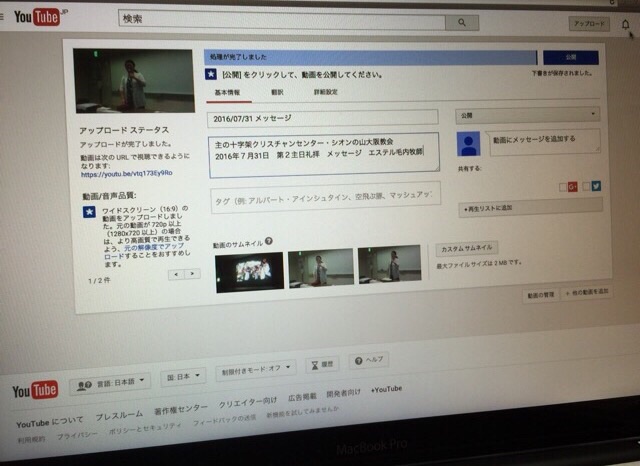Select the first video thumbnail option
The height and width of the screenshot is (466, 640).
pos(247,268)
